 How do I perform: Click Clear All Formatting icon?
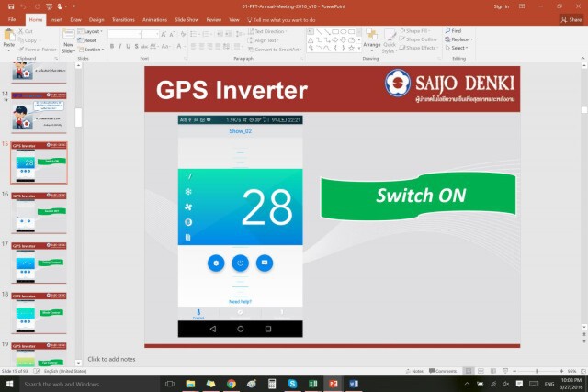coord(183,35)
